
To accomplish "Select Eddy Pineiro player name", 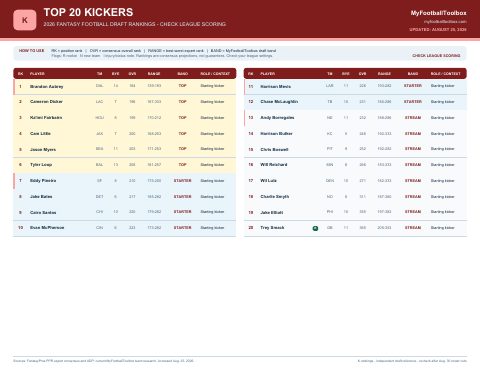I will 43,180.
